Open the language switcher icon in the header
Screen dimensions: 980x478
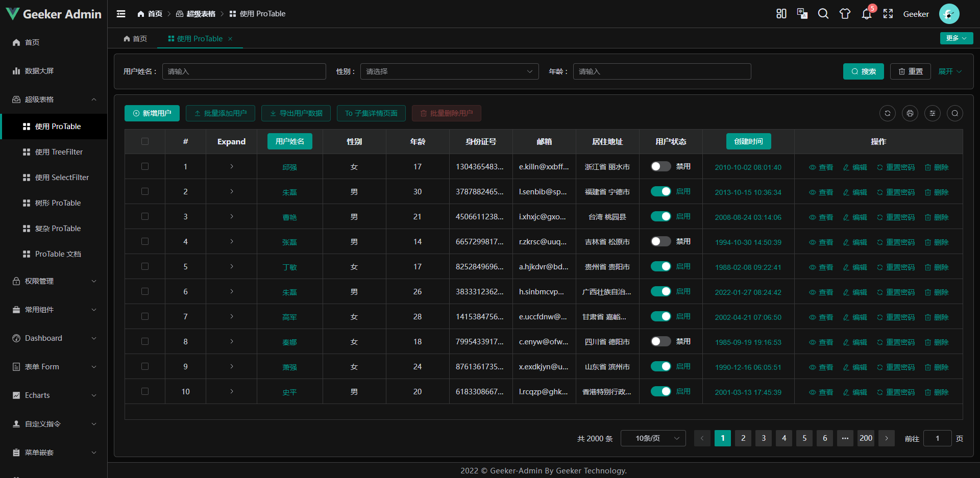point(802,14)
